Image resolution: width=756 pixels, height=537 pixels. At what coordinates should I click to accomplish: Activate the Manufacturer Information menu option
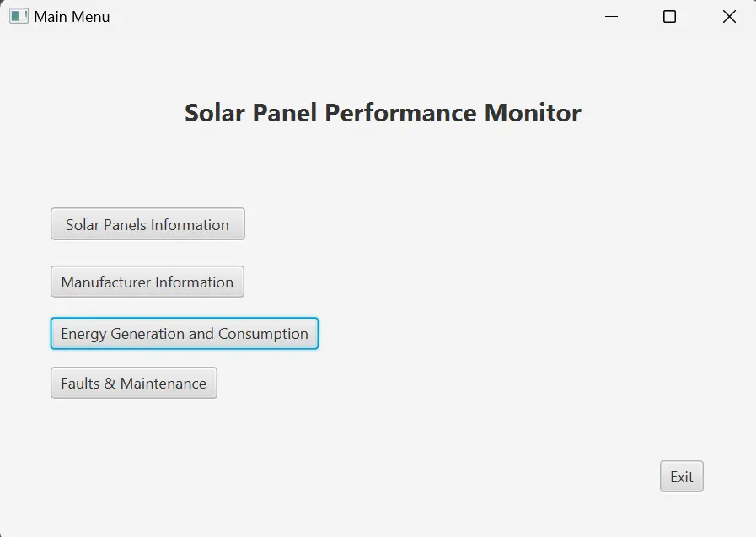pos(147,282)
